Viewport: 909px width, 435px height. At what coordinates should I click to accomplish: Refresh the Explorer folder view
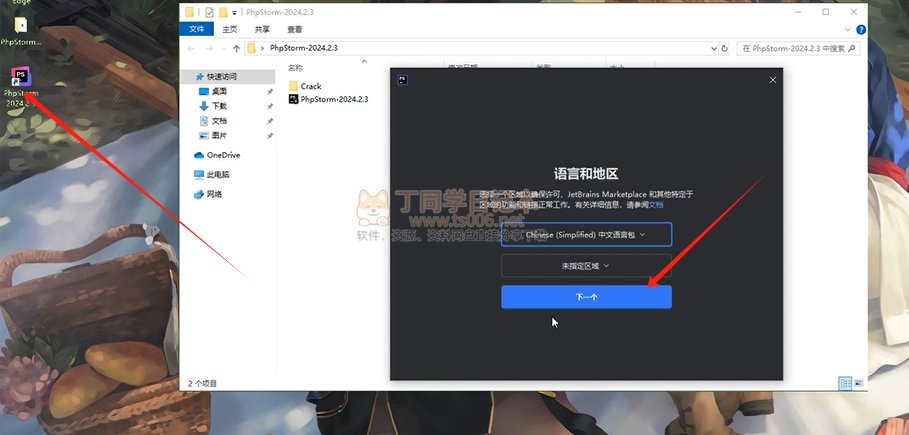coord(725,49)
